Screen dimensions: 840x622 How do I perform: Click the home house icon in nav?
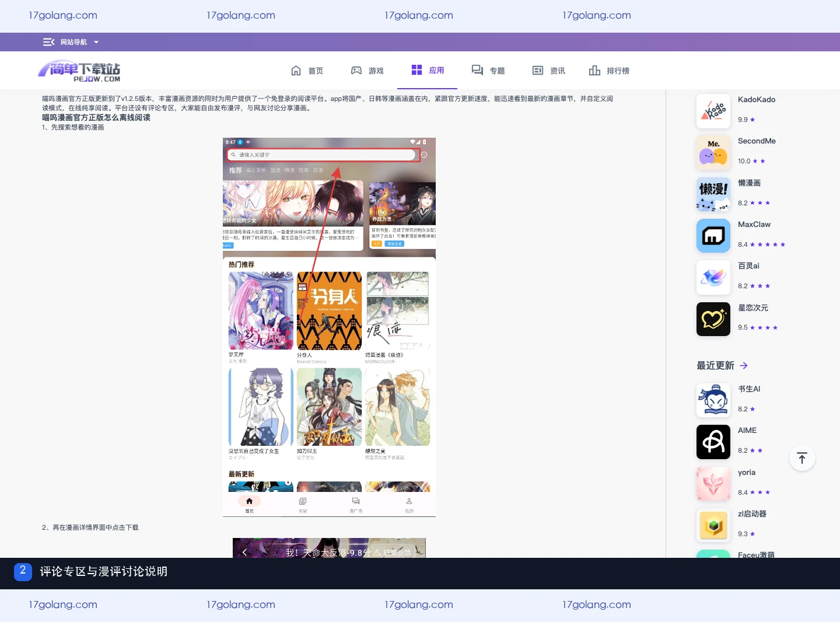[x=296, y=71]
